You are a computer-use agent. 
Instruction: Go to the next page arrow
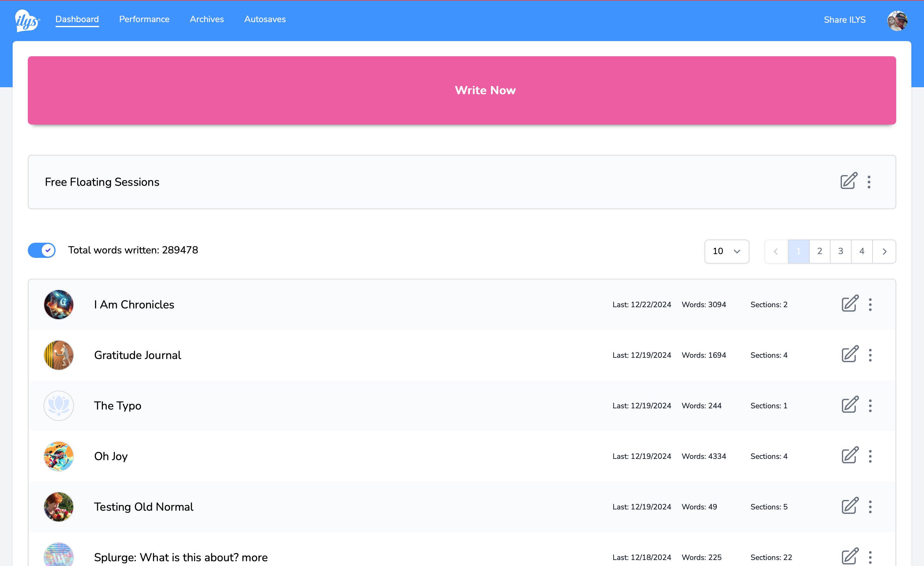tap(884, 252)
